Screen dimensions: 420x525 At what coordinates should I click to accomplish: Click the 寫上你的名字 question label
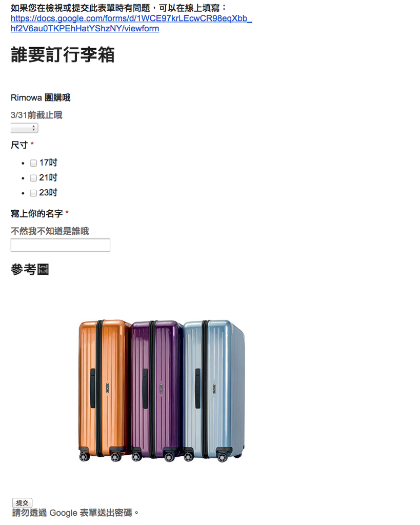tap(37, 213)
